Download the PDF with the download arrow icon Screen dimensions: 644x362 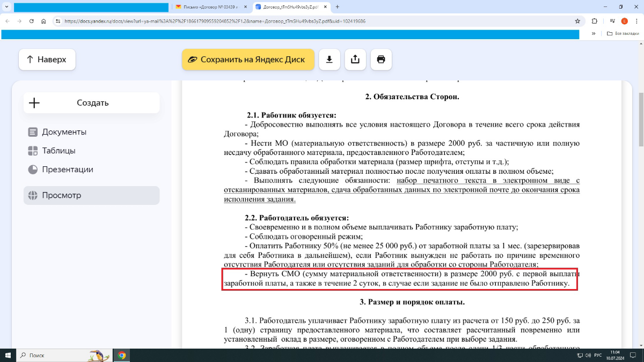[330, 60]
